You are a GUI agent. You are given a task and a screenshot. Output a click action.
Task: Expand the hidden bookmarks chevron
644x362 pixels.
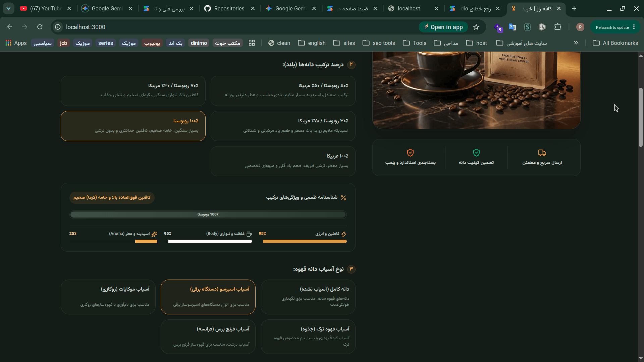[576, 43]
